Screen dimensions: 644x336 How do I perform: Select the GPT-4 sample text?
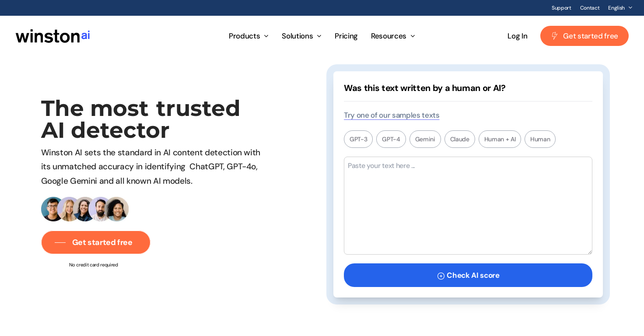[x=391, y=139]
